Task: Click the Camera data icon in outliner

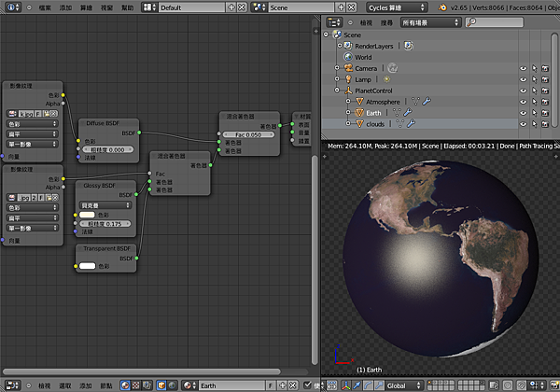Action: 393,68
